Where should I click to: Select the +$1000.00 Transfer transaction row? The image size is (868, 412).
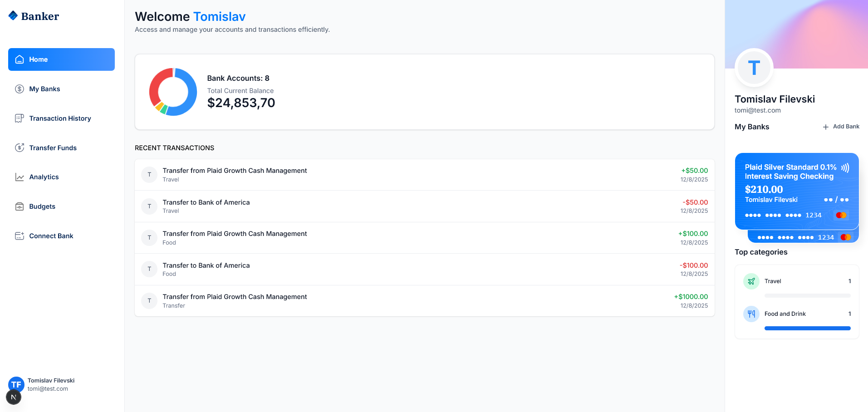tap(424, 301)
